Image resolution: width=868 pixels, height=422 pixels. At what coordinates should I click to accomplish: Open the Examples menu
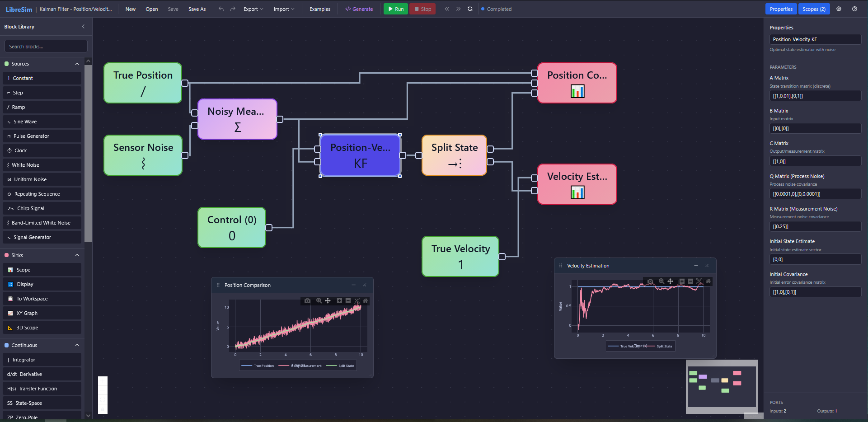[320, 9]
